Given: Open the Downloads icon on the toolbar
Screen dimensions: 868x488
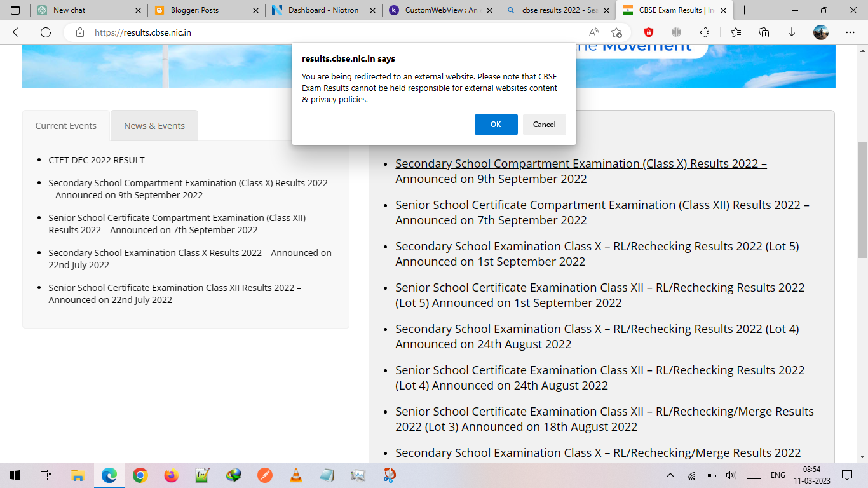Looking at the screenshot, I should [792, 32].
